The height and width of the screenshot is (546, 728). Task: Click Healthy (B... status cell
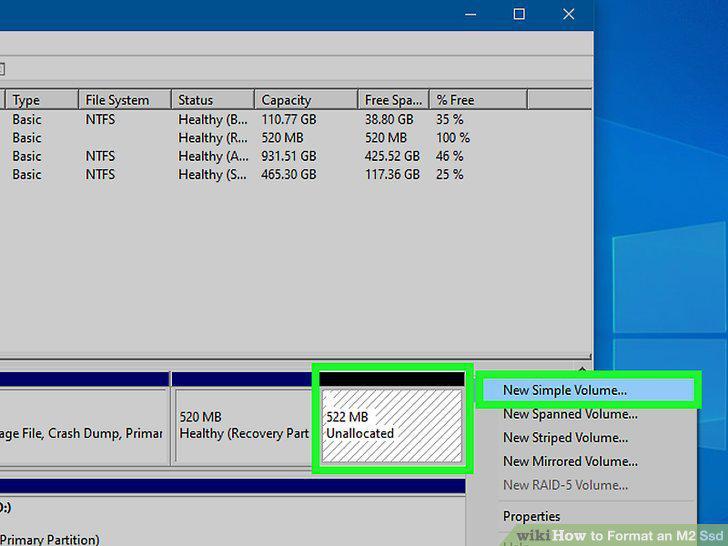tap(213, 119)
